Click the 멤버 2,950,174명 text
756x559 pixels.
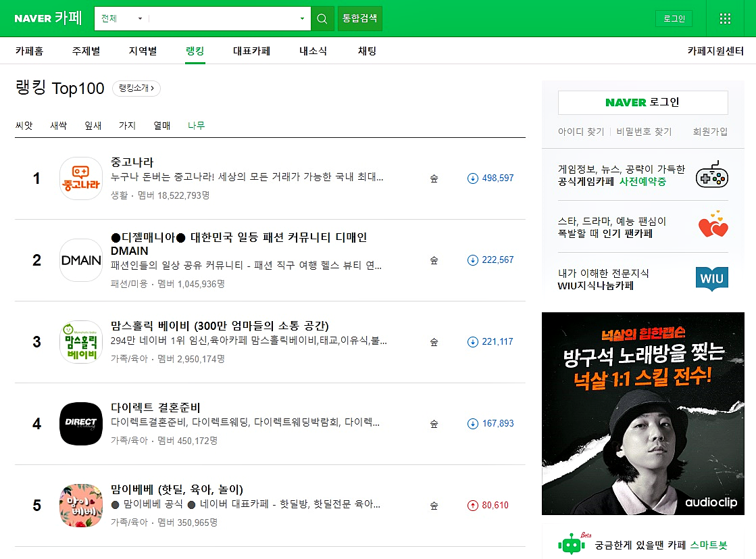[191, 359]
